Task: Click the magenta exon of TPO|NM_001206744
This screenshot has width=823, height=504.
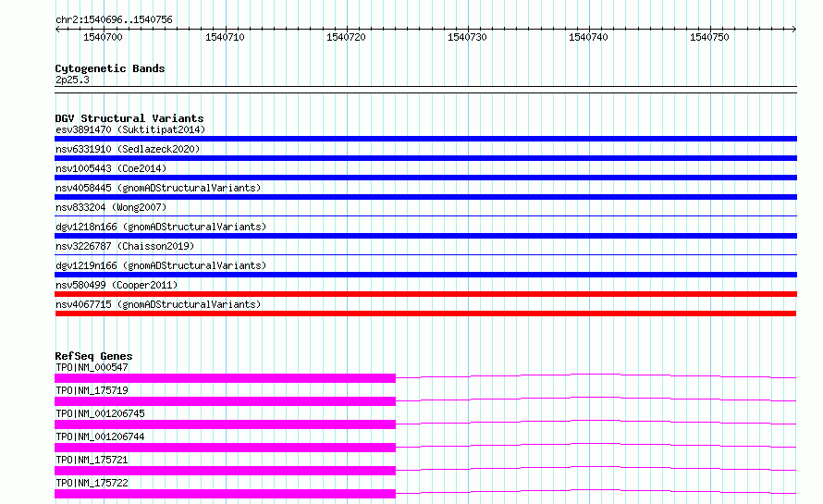Action: point(226,448)
